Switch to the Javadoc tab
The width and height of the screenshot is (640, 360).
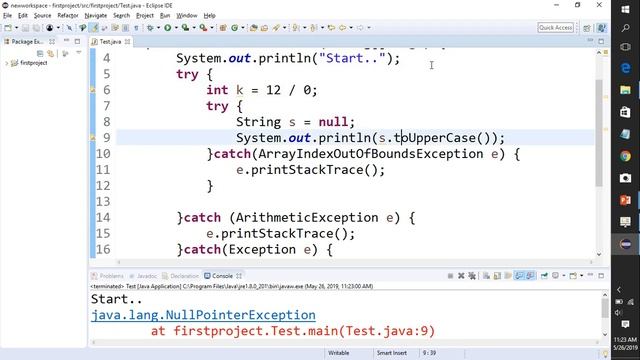tap(143, 276)
